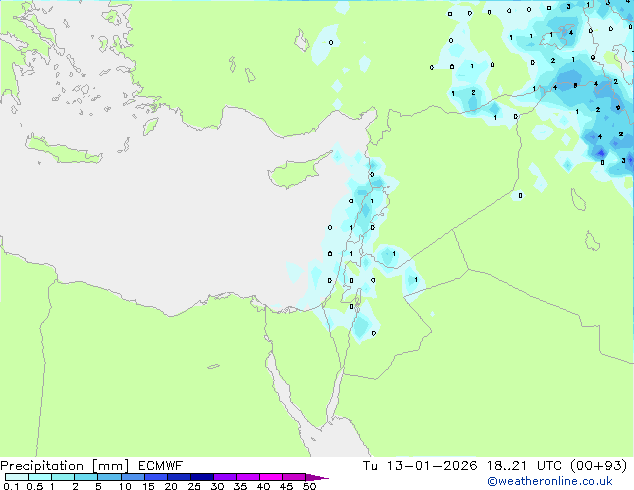Viewport: 634px width, 490px height.
Task: Click the 30 legend scale label
Action: pos(217,486)
